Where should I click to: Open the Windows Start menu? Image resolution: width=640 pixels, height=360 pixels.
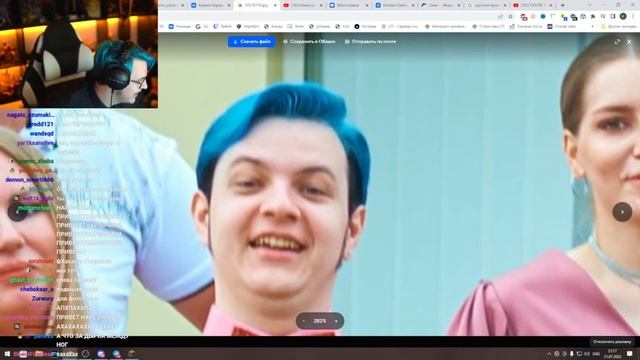click(7, 354)
